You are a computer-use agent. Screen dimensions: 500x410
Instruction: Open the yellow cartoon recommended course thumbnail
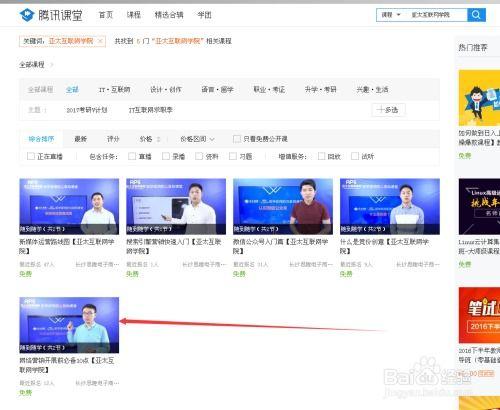(x=479, y=98)
